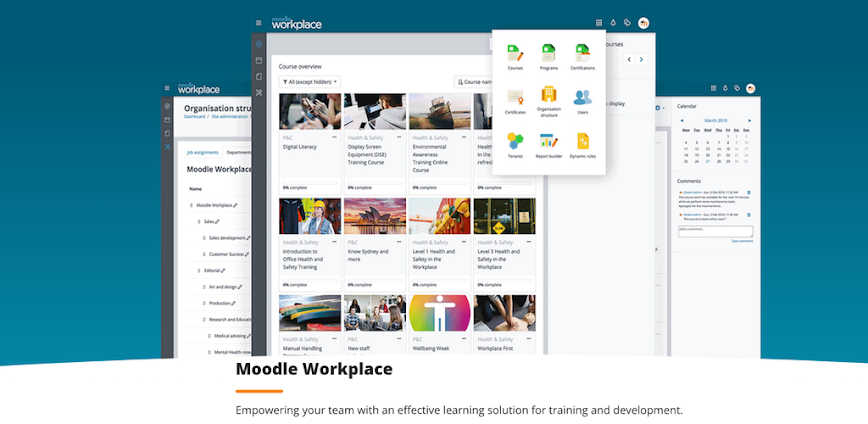Select the Users icon in launcher
868x424 pixels.
pyautogui.click(x=582, y=98)
